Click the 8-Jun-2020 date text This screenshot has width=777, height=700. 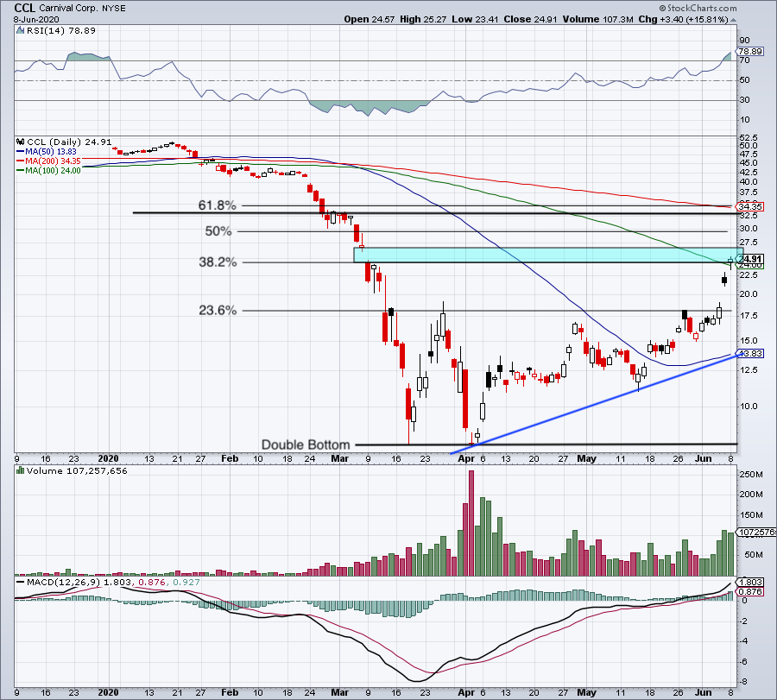click(x=36, y=19)
